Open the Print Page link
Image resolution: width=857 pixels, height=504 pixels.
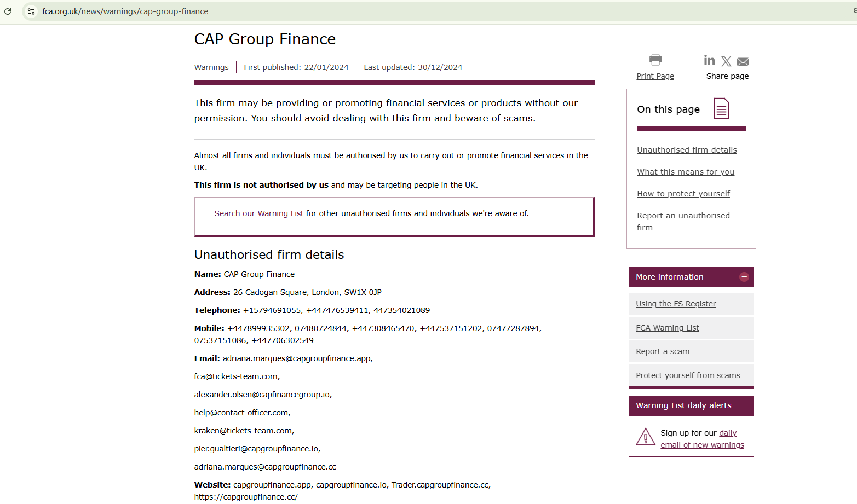pos(655,76)
